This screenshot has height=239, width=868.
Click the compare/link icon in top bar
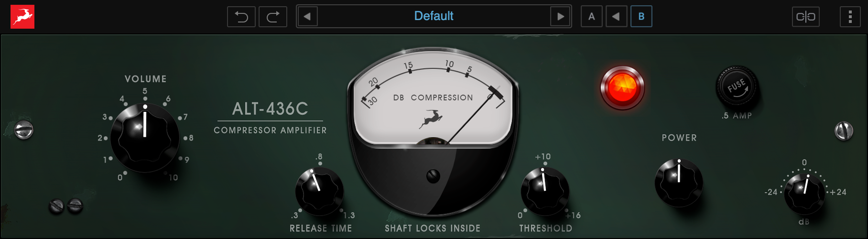[x=805, y=17]
